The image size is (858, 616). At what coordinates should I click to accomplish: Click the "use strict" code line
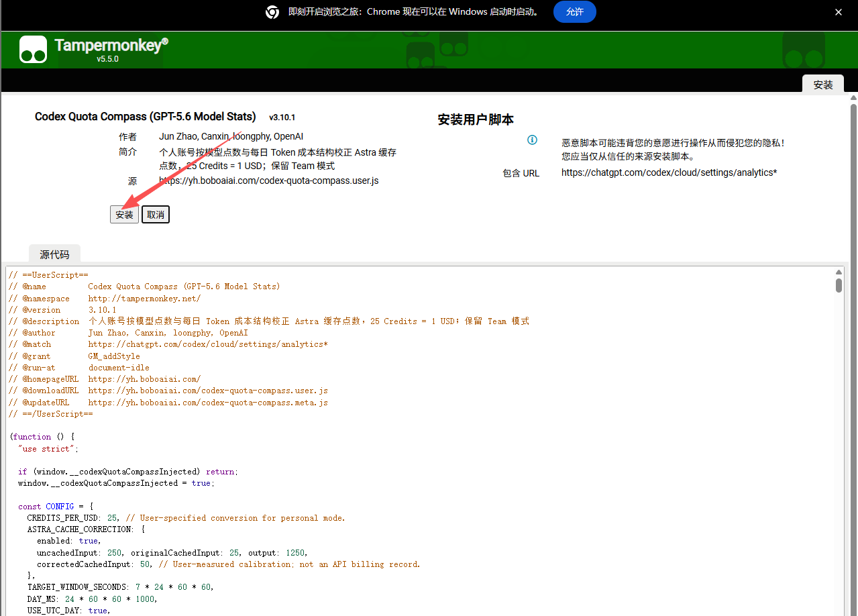coord(48,449)
